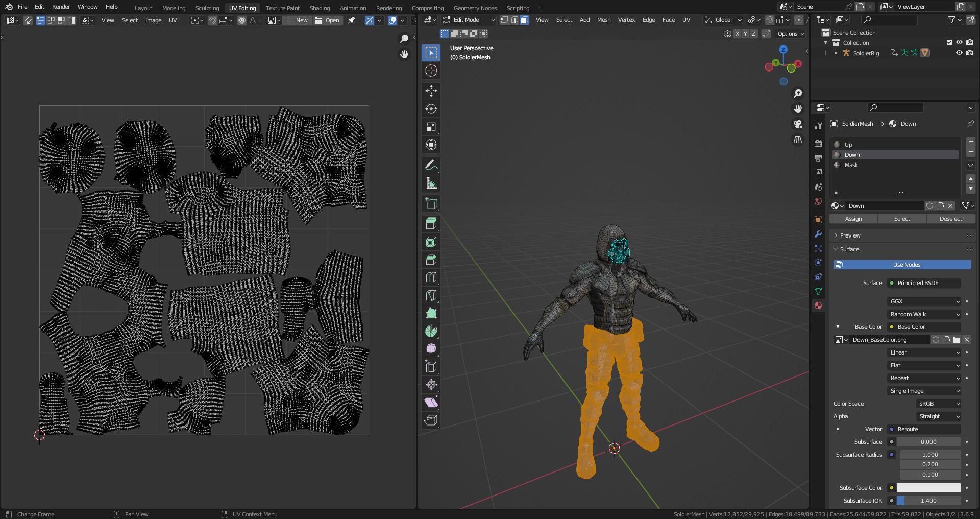The image size is (980, 519).
Task: Select the Knife tool
Action: pos(431,295)
